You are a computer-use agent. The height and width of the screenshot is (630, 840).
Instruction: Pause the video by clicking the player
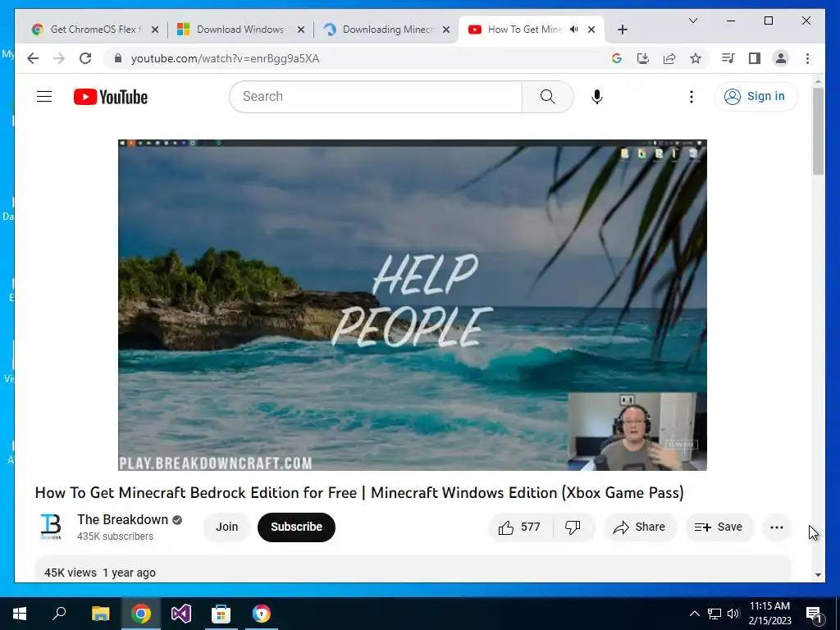click(x=412, y=305)
